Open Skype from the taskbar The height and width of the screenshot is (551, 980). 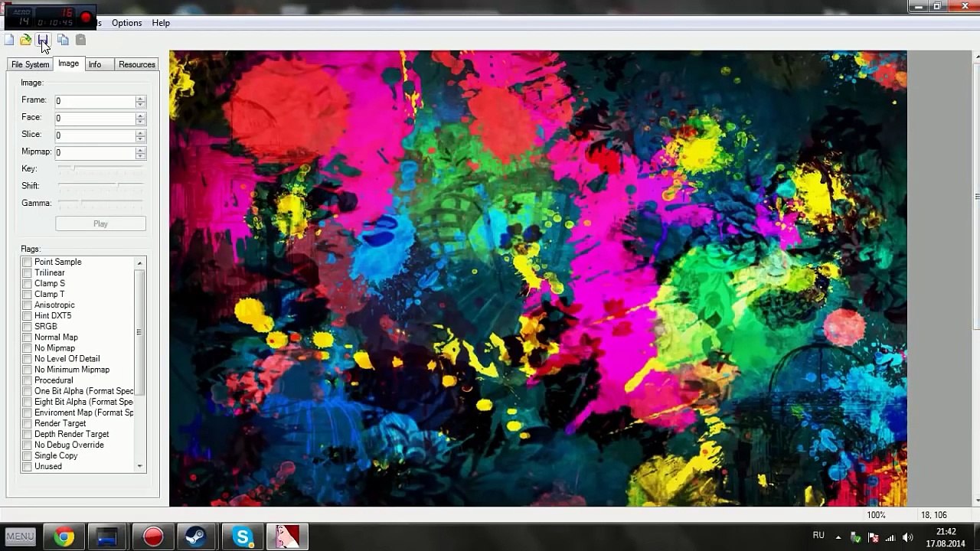pyautogui.click(x=242, y=536)
